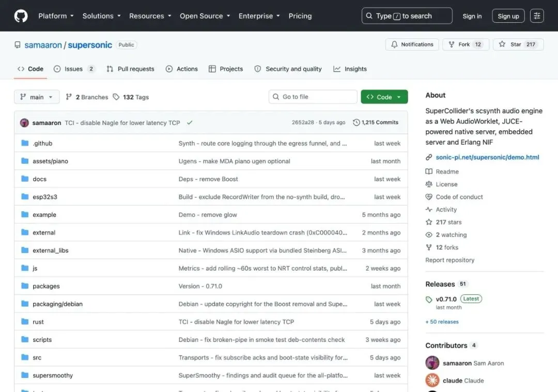Click the heart icon by Code of conduct
This screenshot has height=392, width=558.
coord(429,197)
